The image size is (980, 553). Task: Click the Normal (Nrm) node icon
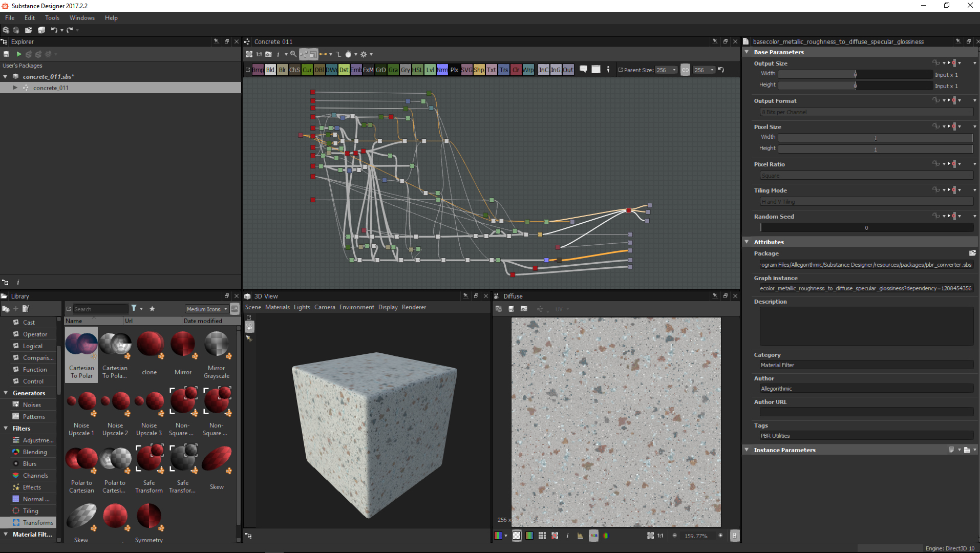tap(442, 70)
